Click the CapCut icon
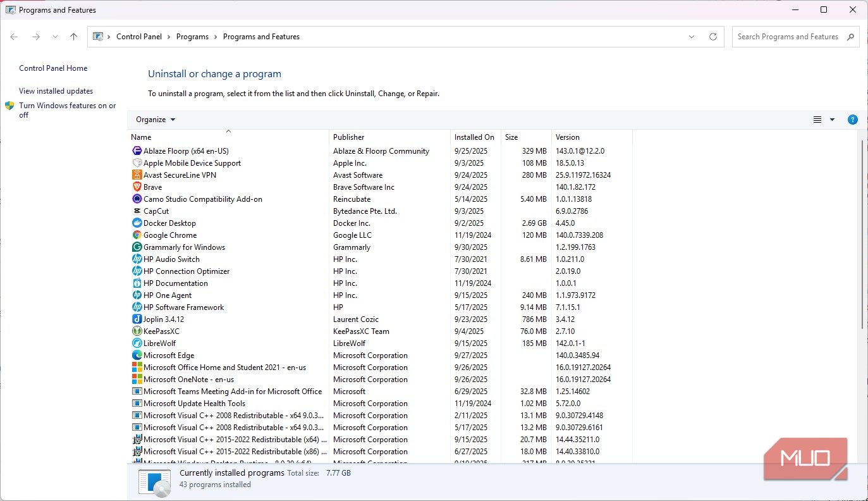The height and width of the screenshot is (501, 868). [137, 211]
